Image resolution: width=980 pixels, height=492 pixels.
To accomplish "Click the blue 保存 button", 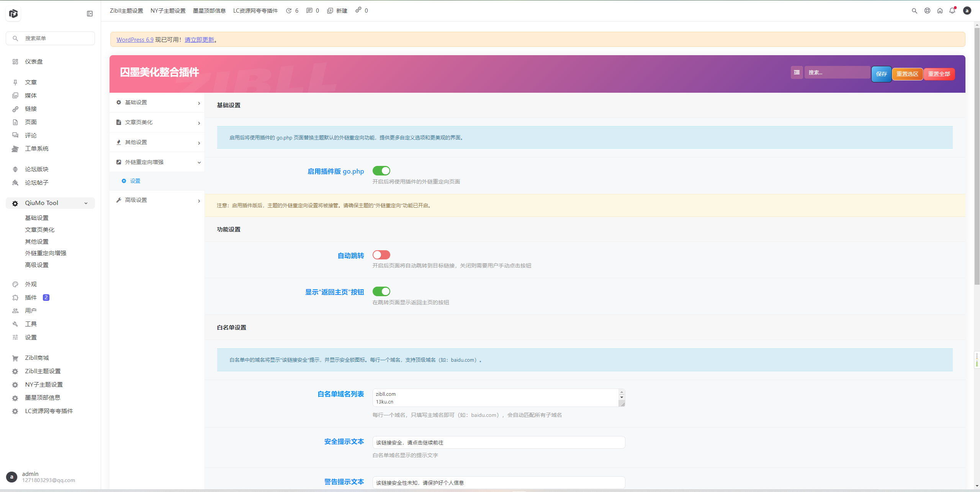I will (x=881, y=74).
